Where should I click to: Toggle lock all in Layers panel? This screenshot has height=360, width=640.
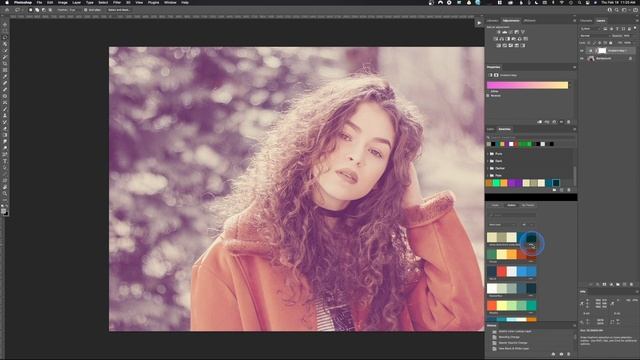click(611, 43)
